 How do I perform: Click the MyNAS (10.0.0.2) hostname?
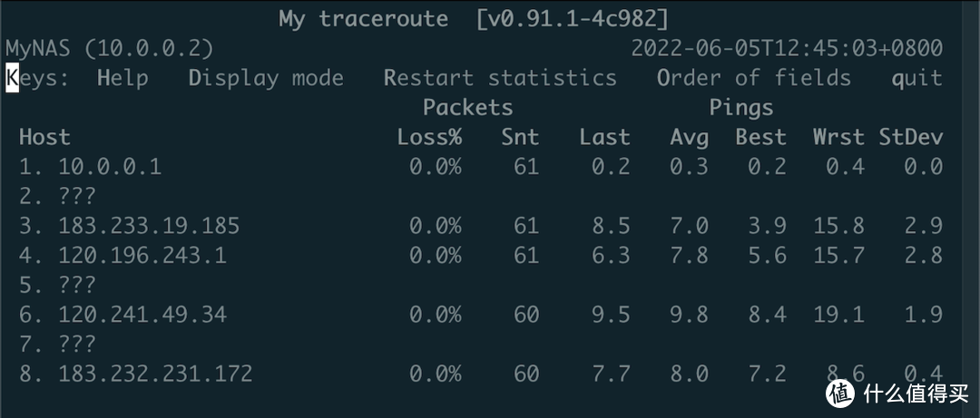click(x=110, y=48)
